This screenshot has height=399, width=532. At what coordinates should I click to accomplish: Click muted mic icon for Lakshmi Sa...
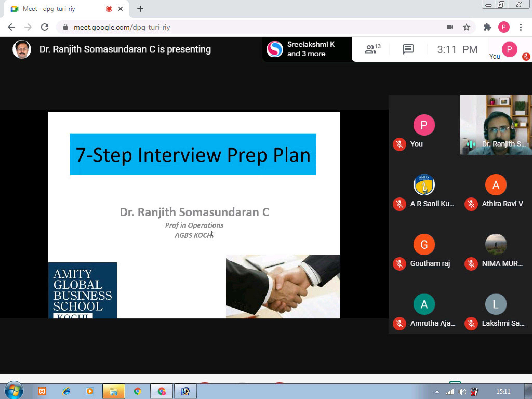click(x=471, y=323)
